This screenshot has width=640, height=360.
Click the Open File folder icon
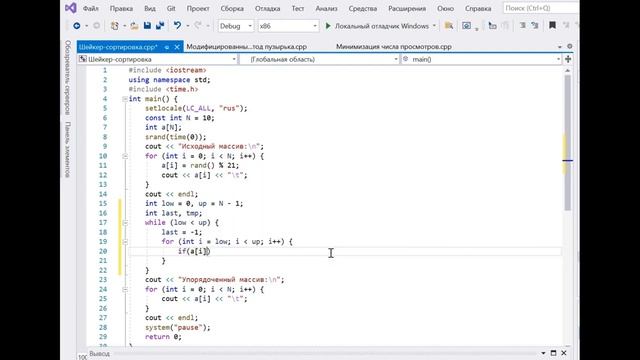tap(134, 26)
